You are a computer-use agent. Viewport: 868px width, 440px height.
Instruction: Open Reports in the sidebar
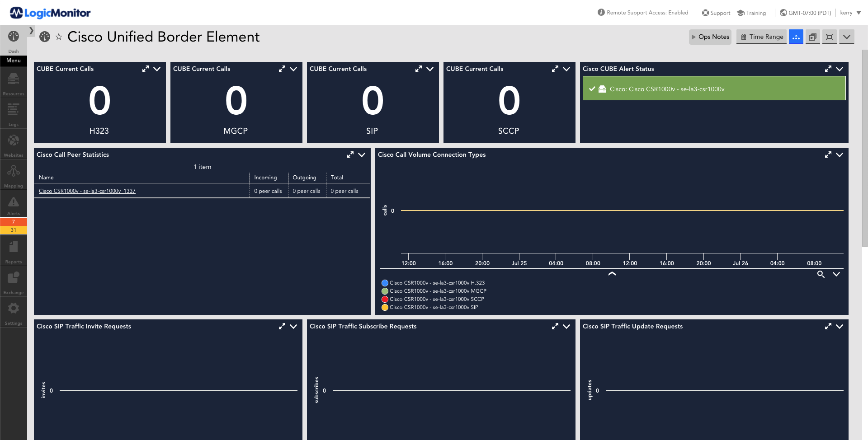pyautogui.click(x=14, y=252)
